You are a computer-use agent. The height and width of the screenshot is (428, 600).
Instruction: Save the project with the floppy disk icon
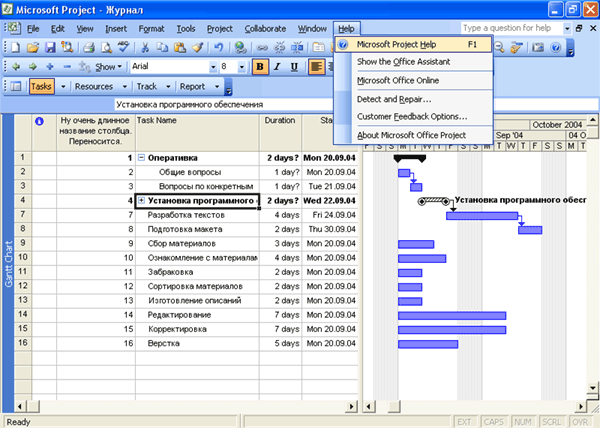pyautogui.click(x=50, y=47)
